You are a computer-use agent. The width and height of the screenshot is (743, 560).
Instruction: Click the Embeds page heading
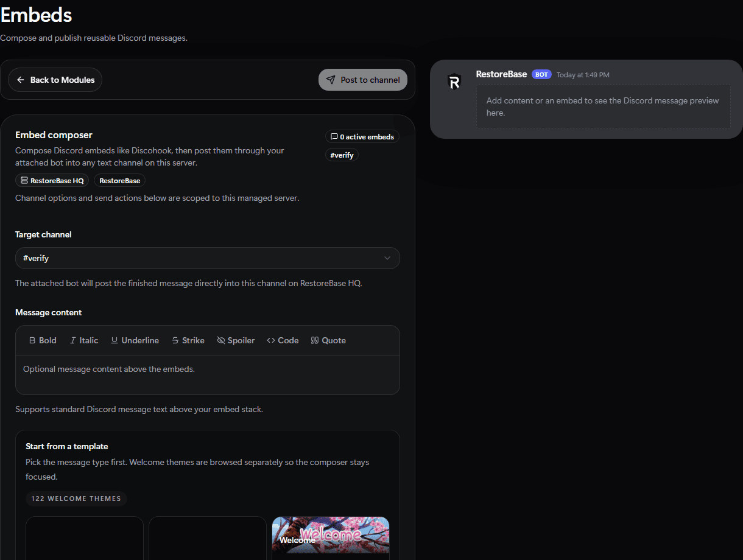[x=36, y=15]
